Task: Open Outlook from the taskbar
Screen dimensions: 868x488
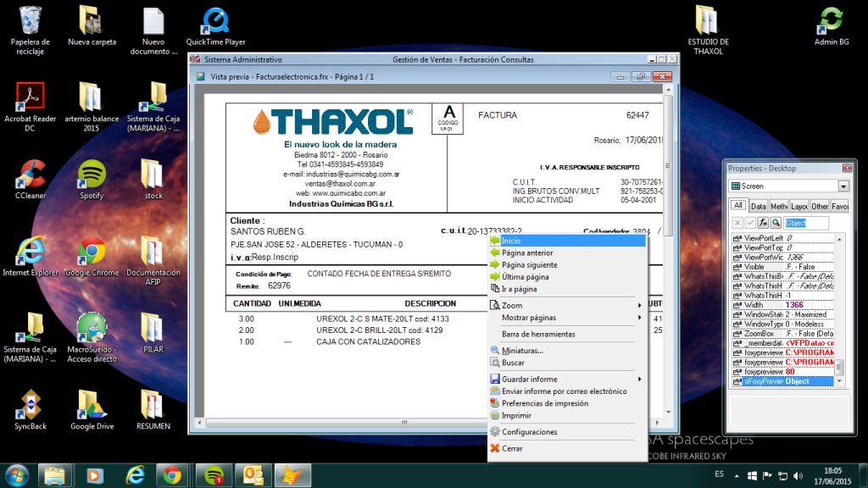Action: 253,475
